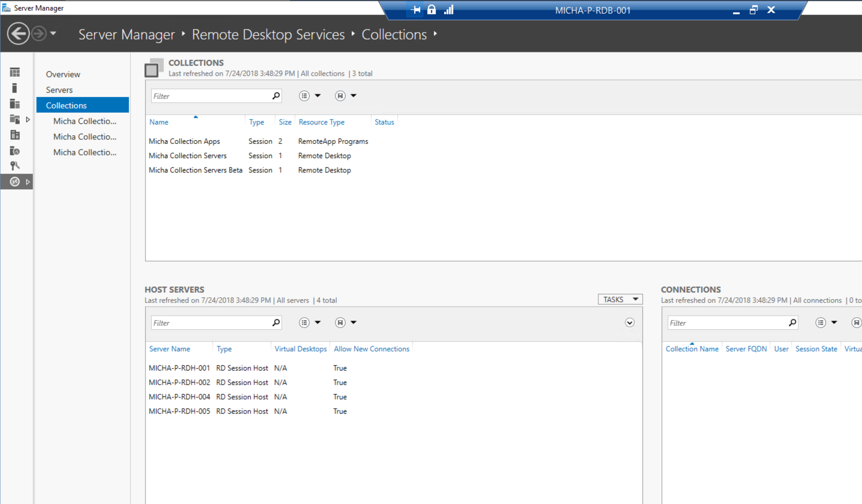Select Micha Collection Apps row

259,141
